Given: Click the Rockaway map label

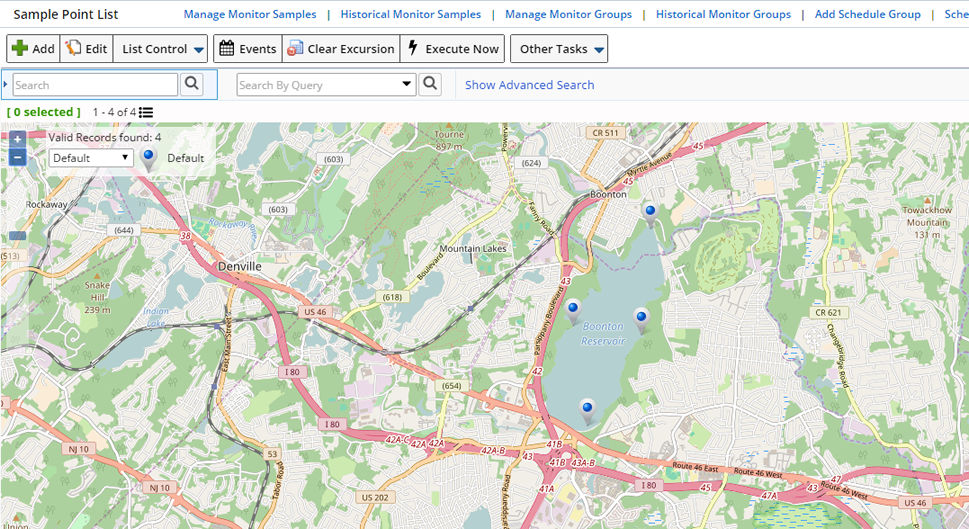Looking at the screenshot, I should (x=46, y=205).
